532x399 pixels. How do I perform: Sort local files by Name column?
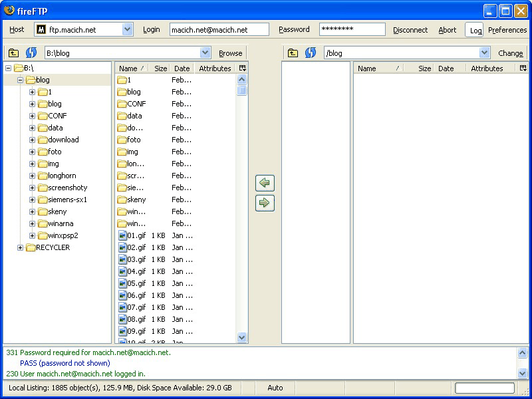click(x=132, y=68)
